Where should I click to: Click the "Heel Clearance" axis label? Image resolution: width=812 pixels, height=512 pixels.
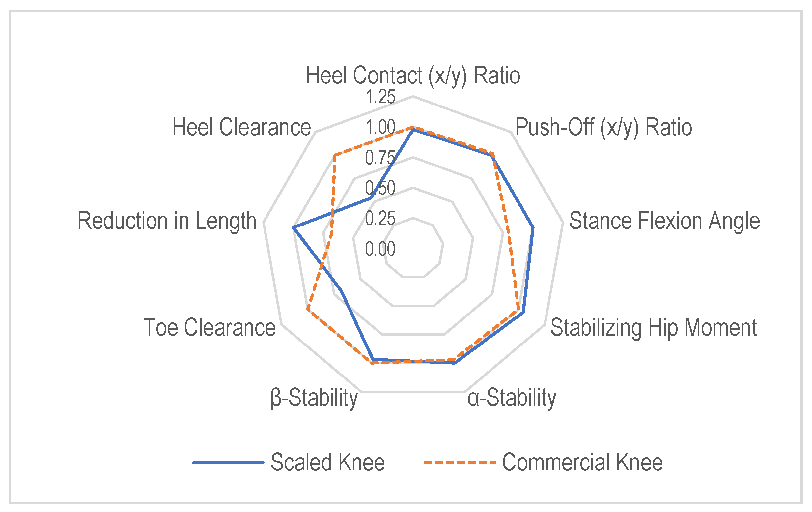(241, 127)
